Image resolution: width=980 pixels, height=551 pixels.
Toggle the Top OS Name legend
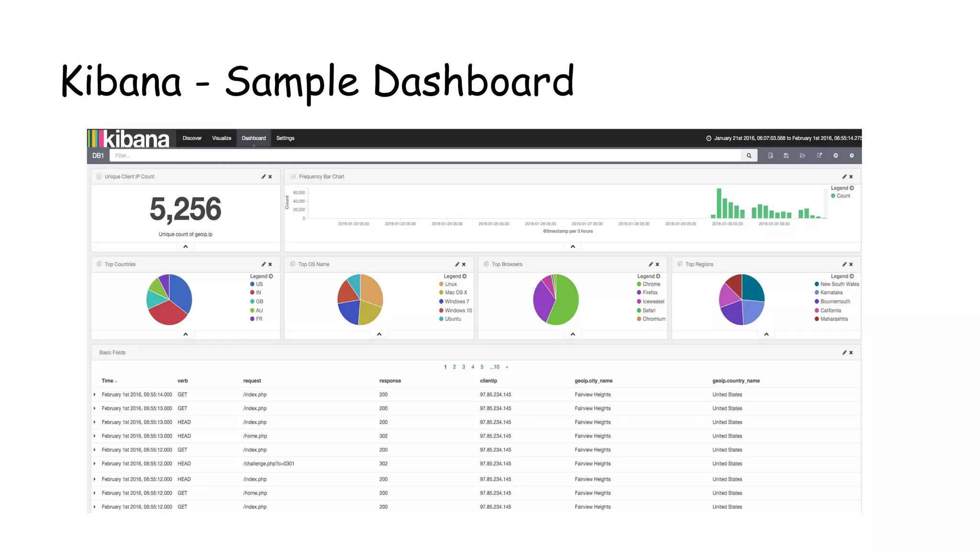coord(455,276)
